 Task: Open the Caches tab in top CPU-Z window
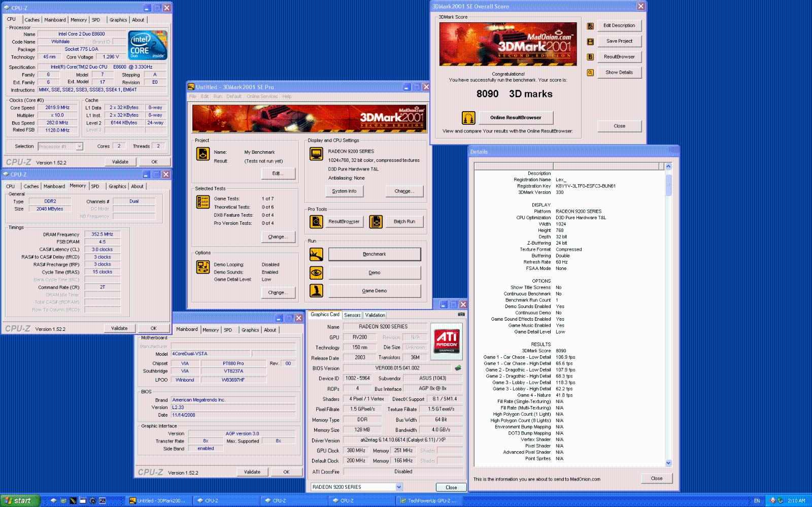pos(32,20)
